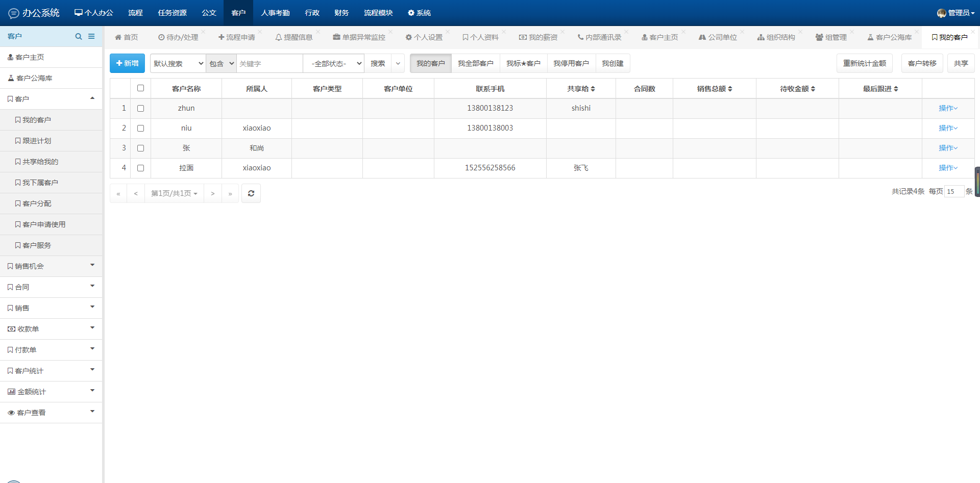This screenshot has width=980, height=483.
Task: Click the sort icon on 销售总额 column
Action: 730,89
